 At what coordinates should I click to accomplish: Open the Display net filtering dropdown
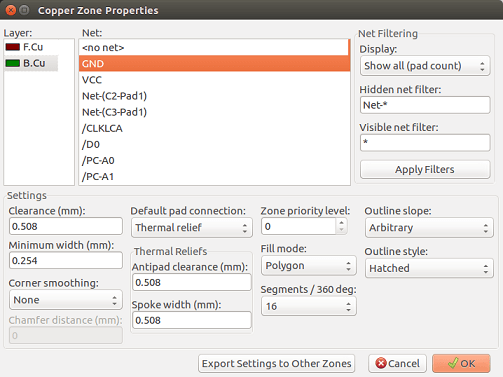425,66
